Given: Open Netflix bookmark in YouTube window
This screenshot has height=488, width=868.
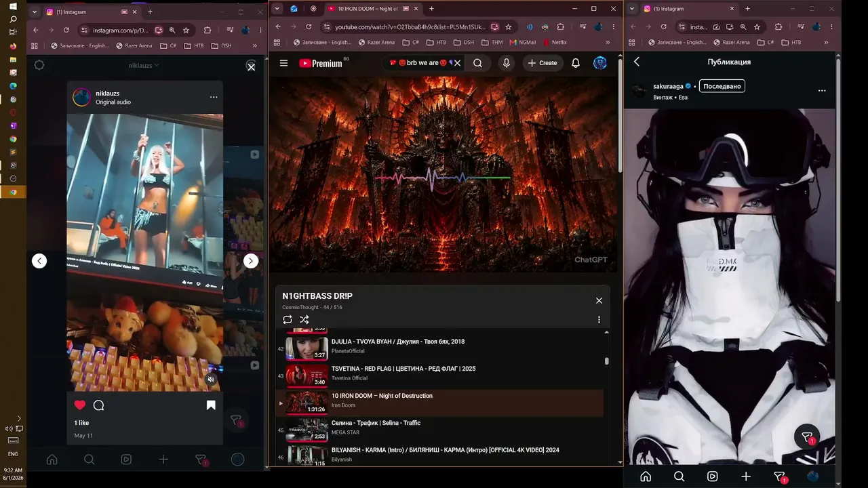Looking at the screenshot, I should tap(555, 42).
